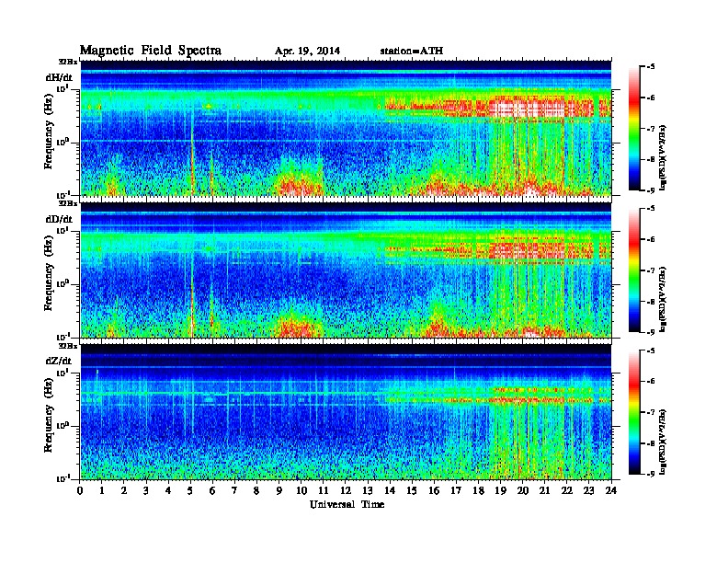Click hour "16" on the time axis
The width and height of the screenshot is (728, 563).
434,490
